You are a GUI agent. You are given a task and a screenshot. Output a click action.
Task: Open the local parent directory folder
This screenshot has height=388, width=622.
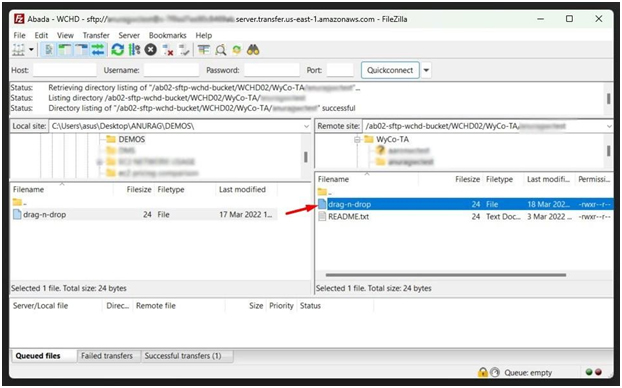pyautogui.click(x=19, y=203)
